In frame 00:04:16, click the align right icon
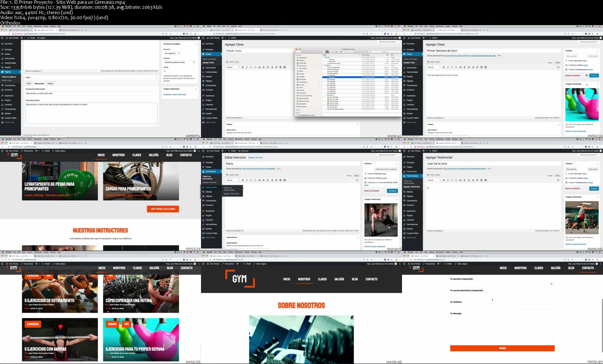The height and width of the screenshot is (364, 603). coord(272,180)
